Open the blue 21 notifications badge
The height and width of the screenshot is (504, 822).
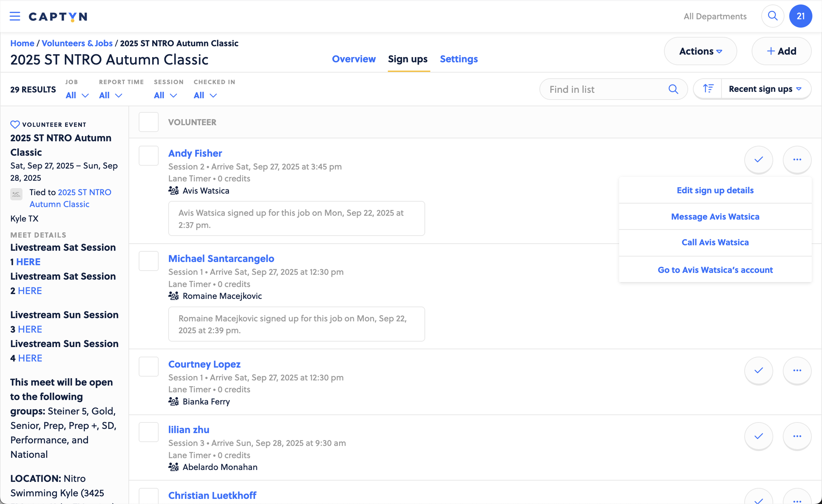point(800,16)
